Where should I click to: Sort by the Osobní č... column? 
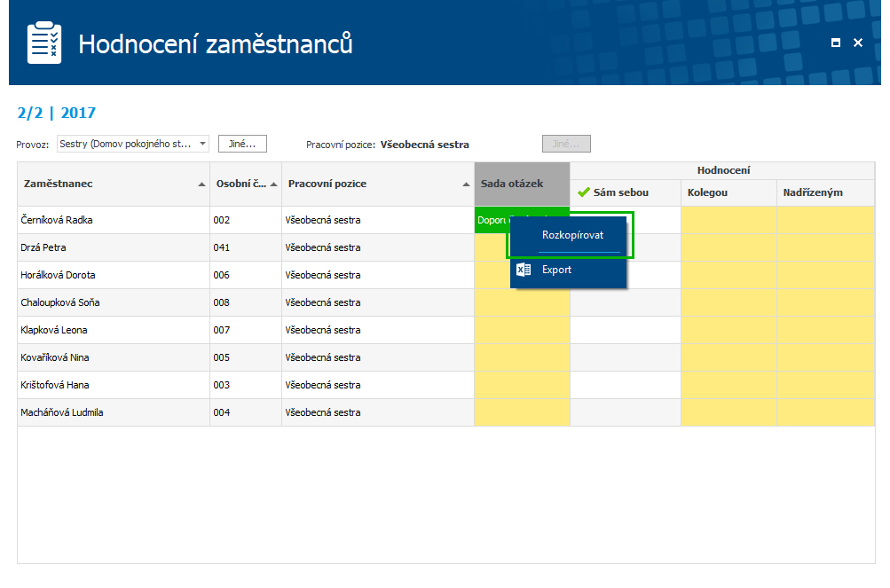[x=245, y=184]
